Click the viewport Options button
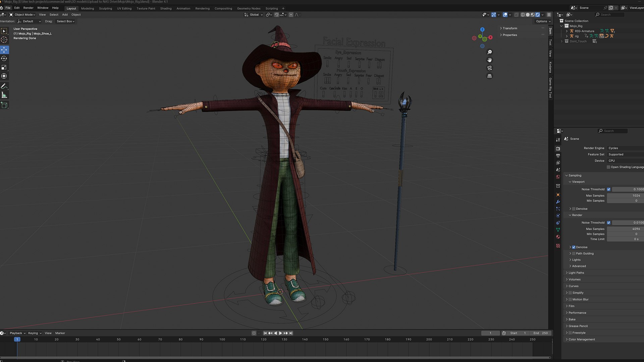 [x=543, y=21]
